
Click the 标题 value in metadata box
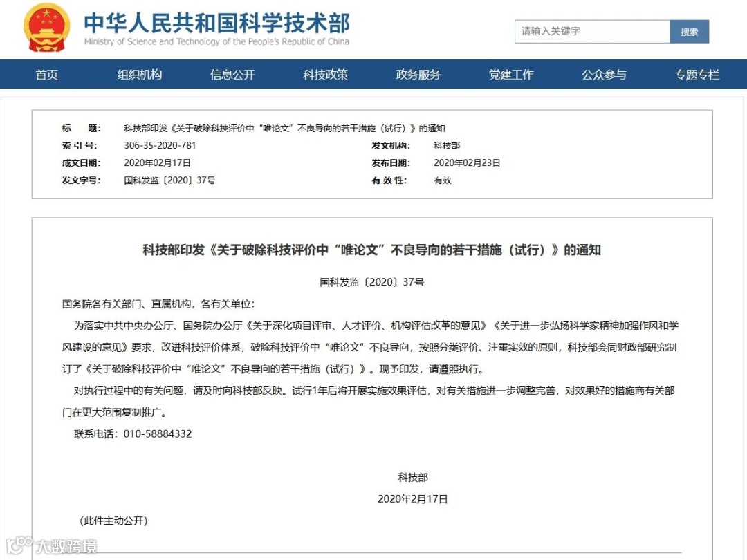point(284,129)
